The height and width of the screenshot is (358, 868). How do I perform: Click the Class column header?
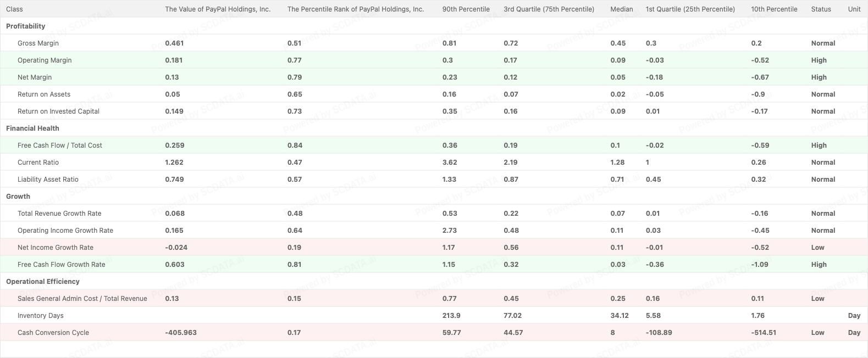tap(14, 9)
